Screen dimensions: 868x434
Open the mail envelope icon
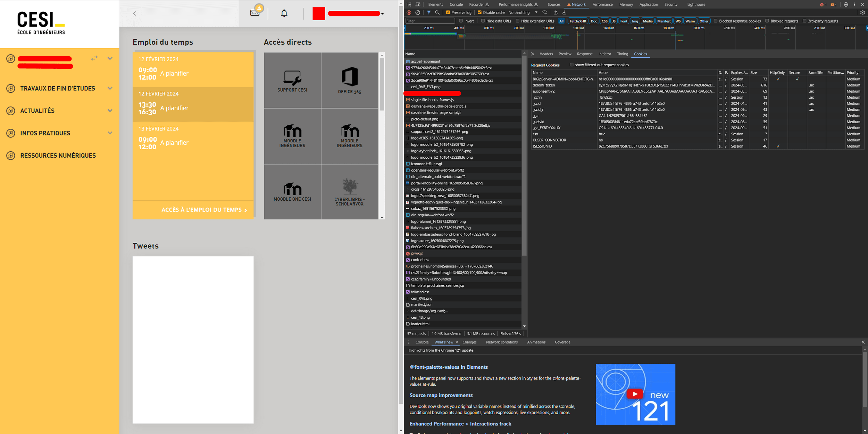point(255,13)
